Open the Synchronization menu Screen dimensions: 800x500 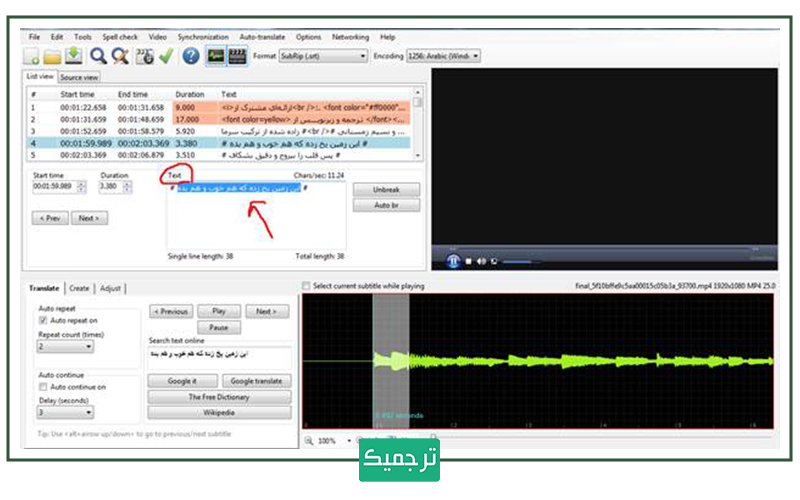[x=203, y=37]
